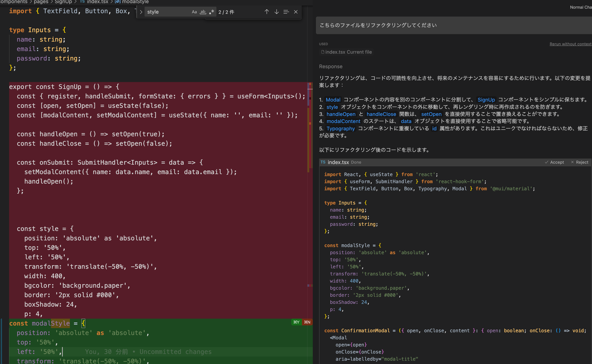Toggle Match Case in find box
Screen dimensions: 592x364
tap(194, 12)
